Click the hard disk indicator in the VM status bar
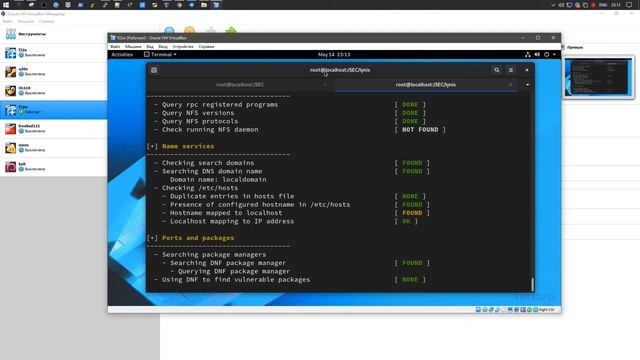This screenshot has height=360, width=640. [x=478, y=310]
